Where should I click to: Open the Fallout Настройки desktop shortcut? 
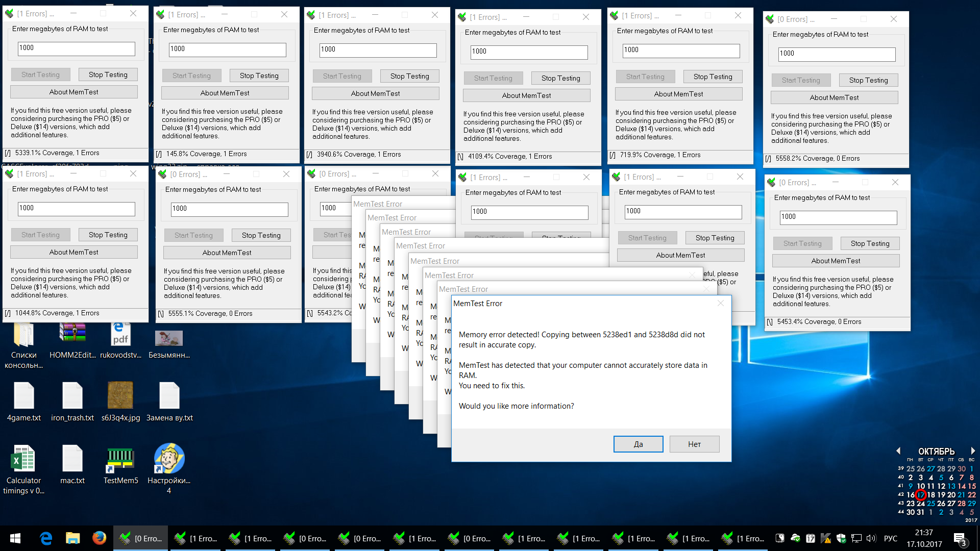pyautogui.click(x=169, y=459)
